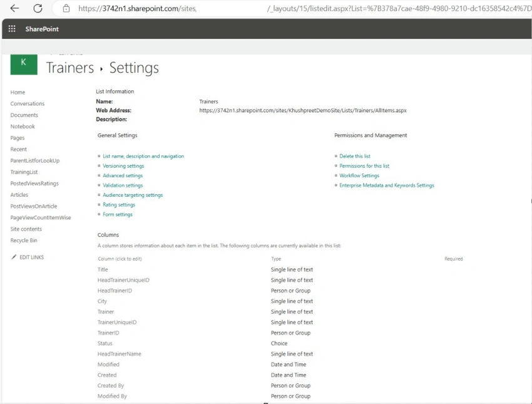Open Audience targeting settings
532x404 pixels.
(133, 195)
